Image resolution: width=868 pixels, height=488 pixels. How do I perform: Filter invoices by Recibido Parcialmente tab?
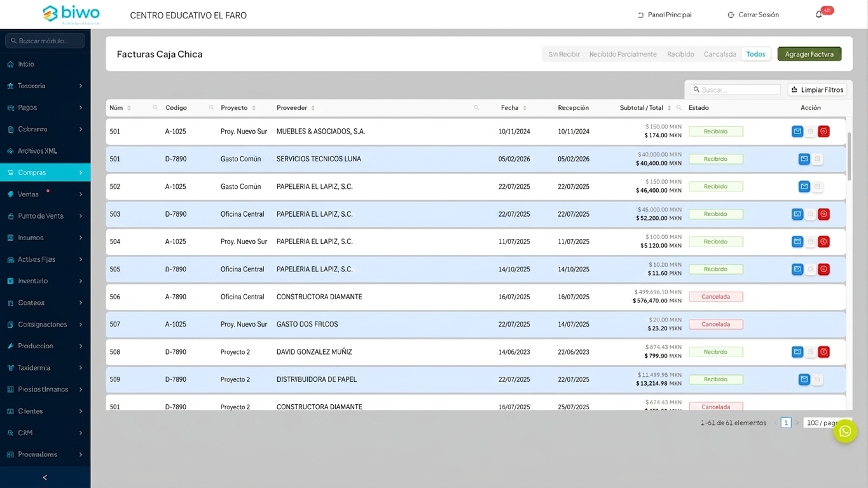pyautogui.click(x=623, y=54)
